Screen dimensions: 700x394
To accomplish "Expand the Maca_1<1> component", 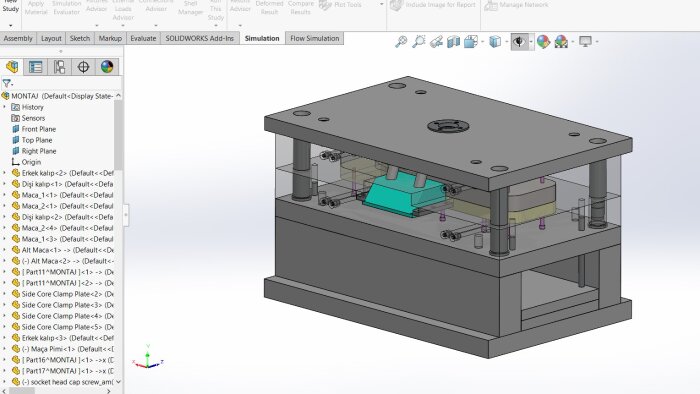I will click(4, 195).
